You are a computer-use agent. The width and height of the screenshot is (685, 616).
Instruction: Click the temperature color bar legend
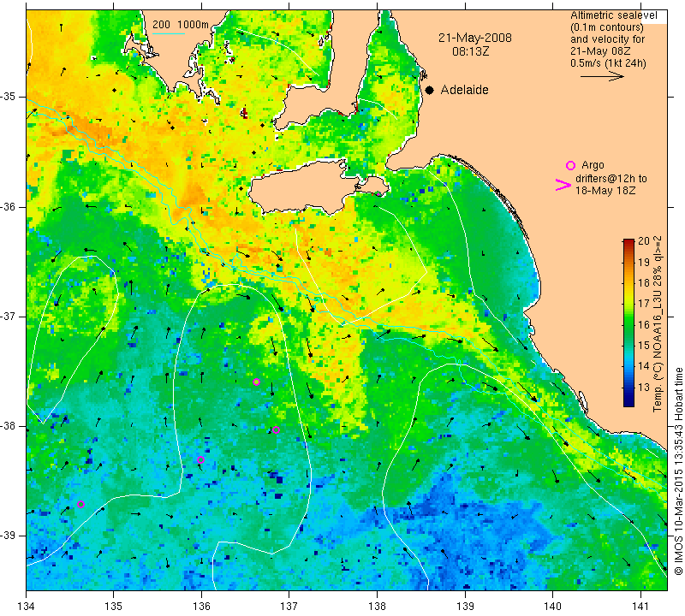click(628, 323)
